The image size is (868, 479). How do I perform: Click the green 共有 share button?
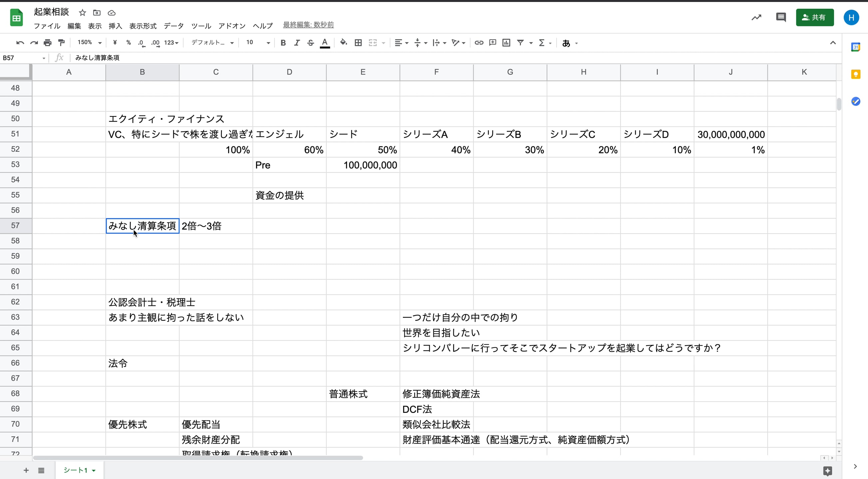[814, 17]
